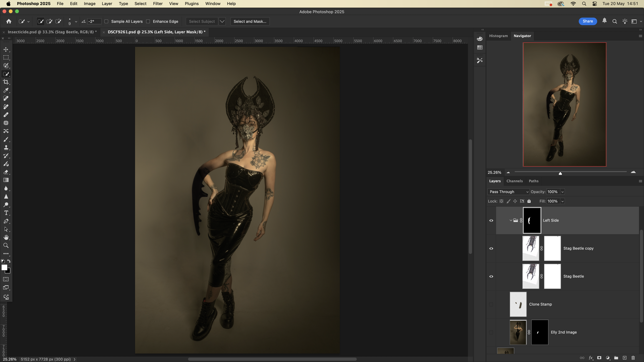
Task: Select the Clone Stamp tool
Action: (6, 147)
